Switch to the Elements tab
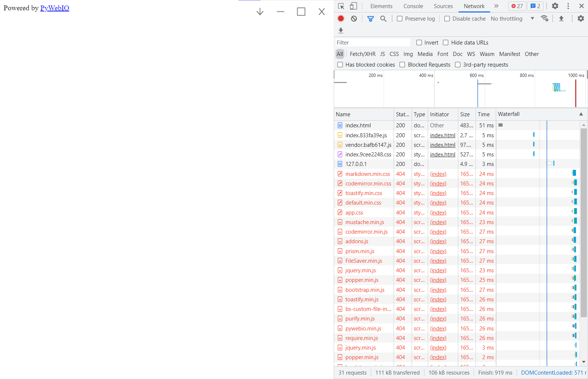Viewport: 588px width, 379px height. coord(381,6)
